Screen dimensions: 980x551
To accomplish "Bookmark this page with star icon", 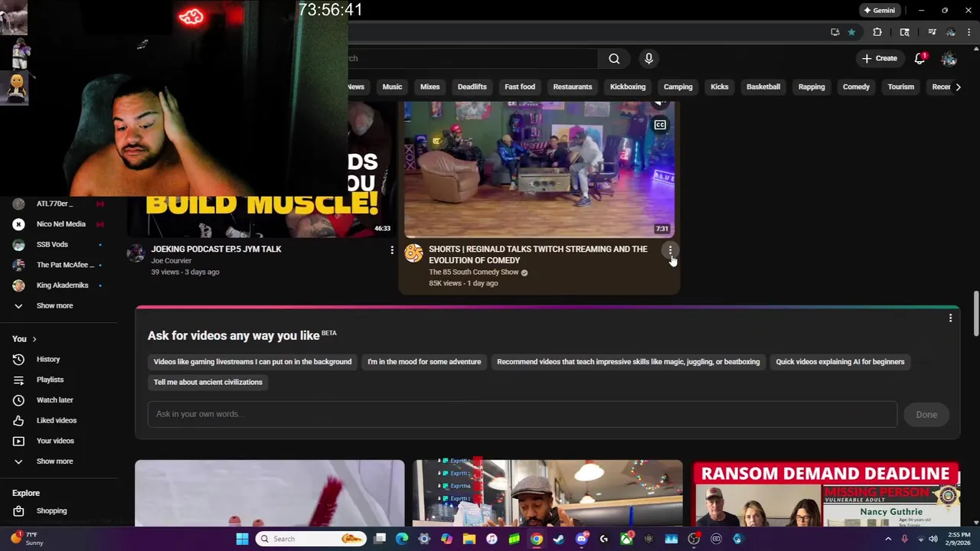I will coord(851,32).
